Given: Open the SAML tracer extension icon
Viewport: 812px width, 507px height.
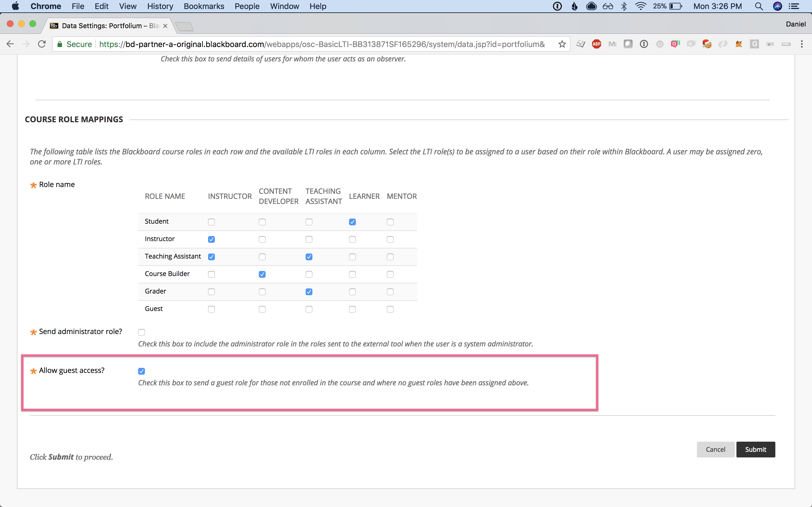Looking at the screenshot, I should (x=770, y=44).
